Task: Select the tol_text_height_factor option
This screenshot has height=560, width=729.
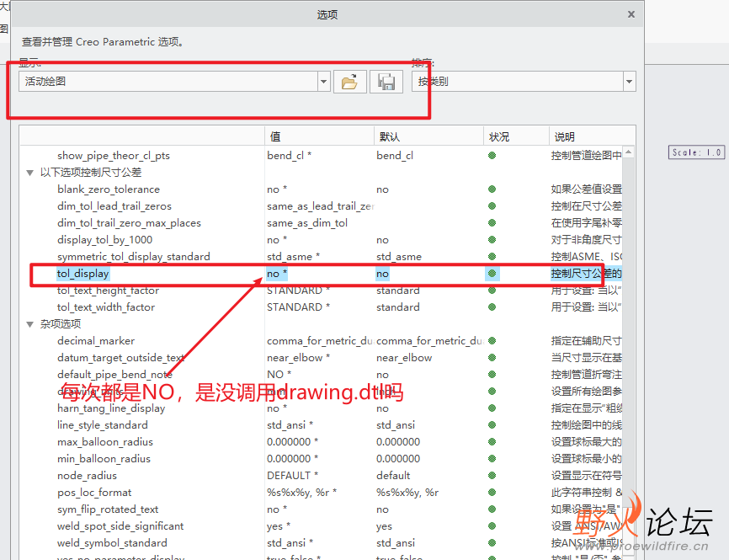Action: (108, 291)
